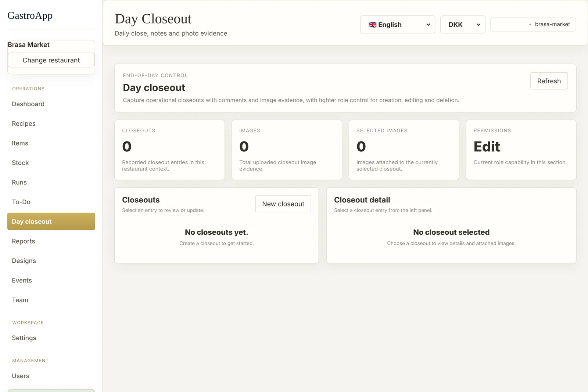Viewport: 588px width, 392px height.
Task: Open the DKK currency dropdown
Action: [463, 25]
